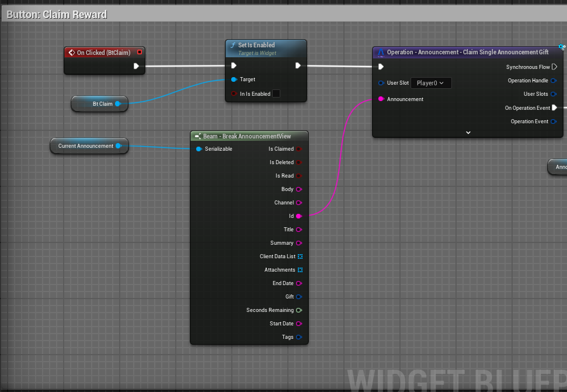Click the Gift output pin
Viewport: 567px width, 392px height.
pos(299,297)
